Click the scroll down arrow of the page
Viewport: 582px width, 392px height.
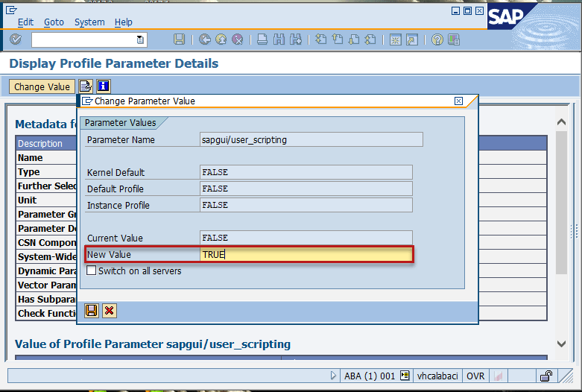tap(562, 344)
